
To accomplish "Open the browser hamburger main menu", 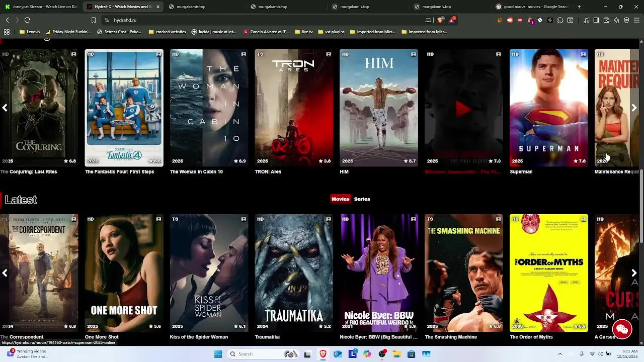I will (636, 20).
